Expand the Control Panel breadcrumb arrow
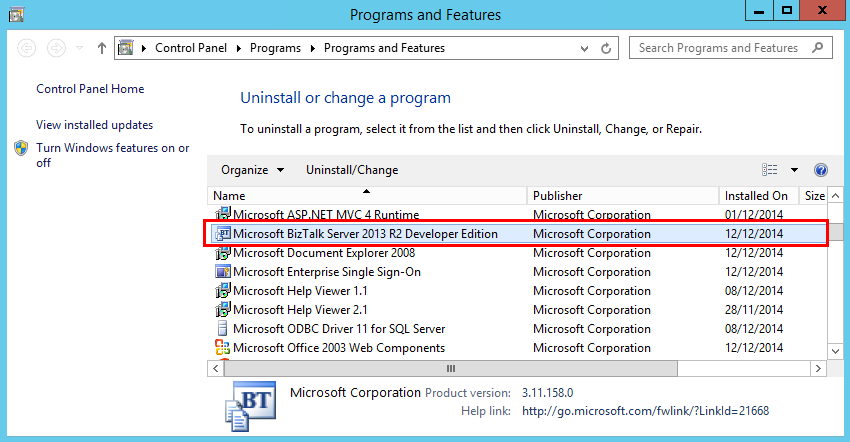The image size is (850, 442). 145,48
